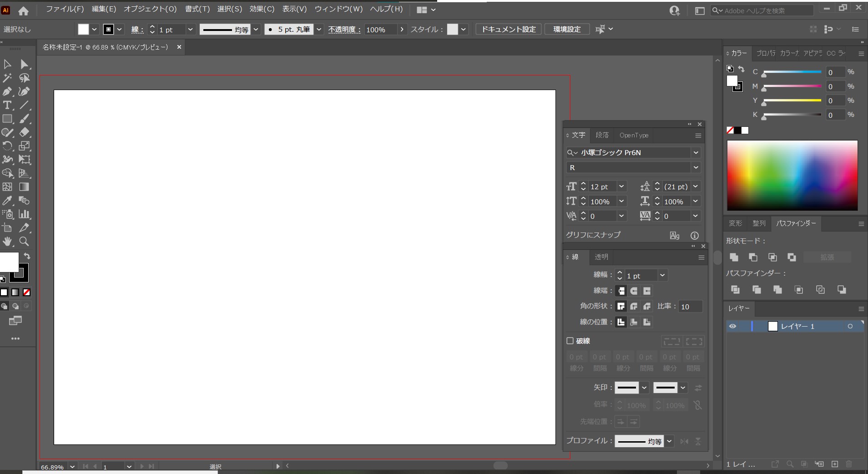868x474 pixels.
Task: Select the Shaper tool
Action: (x=7, y=132)
